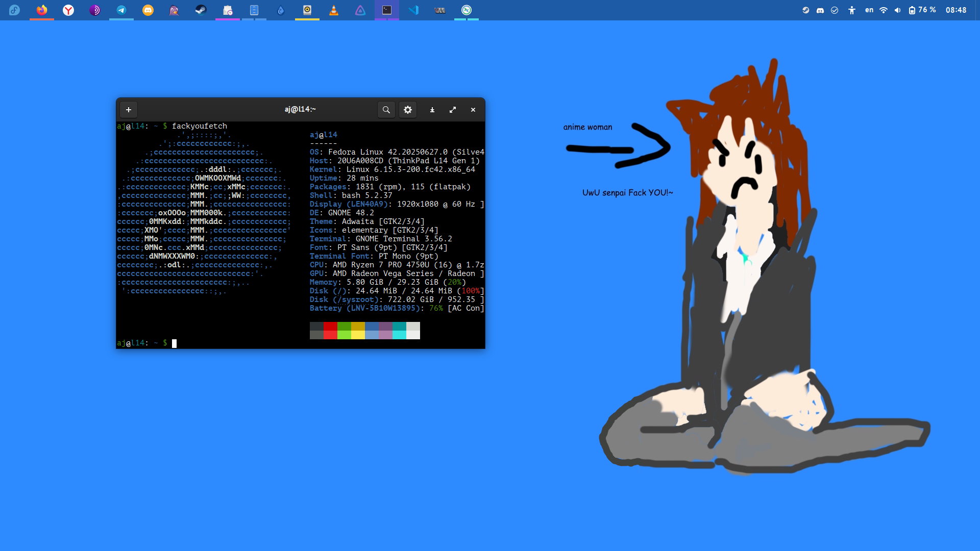Click the Fedora logo menu
This screenshot has width=980, height=551.
(x=14, y=10)
